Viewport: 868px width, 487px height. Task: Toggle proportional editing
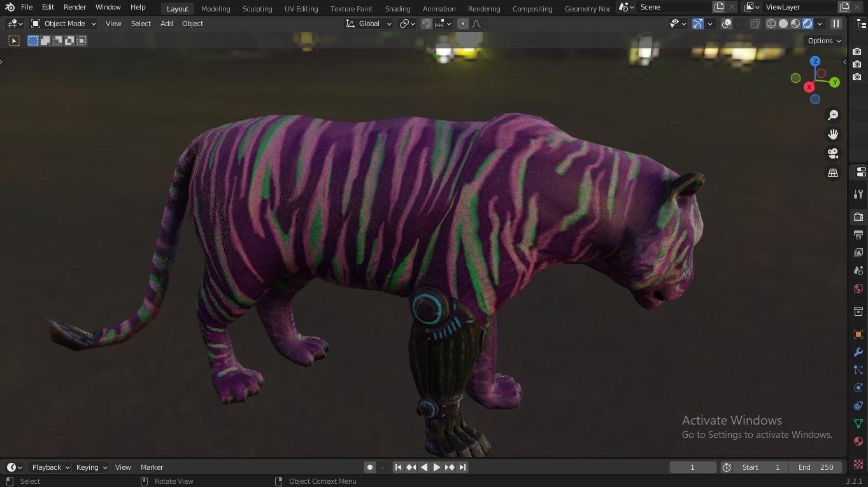[463, 24]
